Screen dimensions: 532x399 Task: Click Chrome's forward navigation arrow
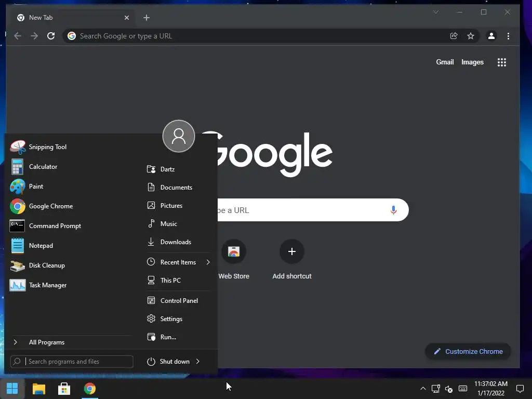tap(34, 36)
